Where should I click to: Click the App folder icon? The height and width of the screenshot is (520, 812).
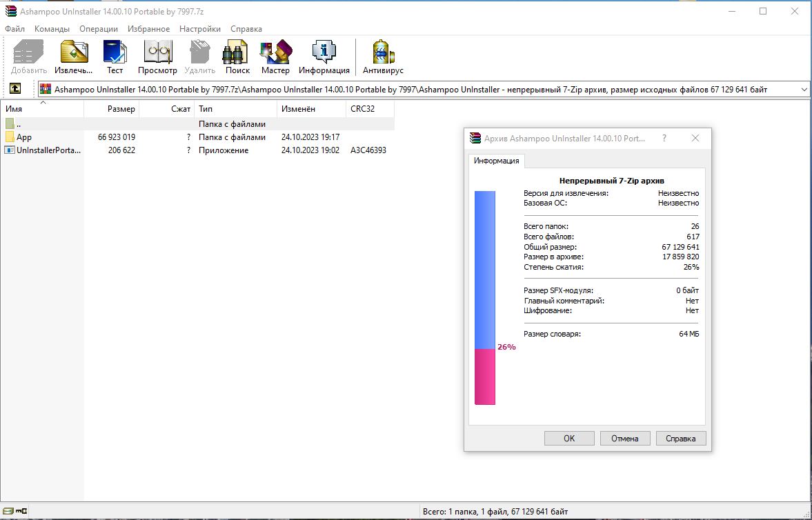click(10, 137)
